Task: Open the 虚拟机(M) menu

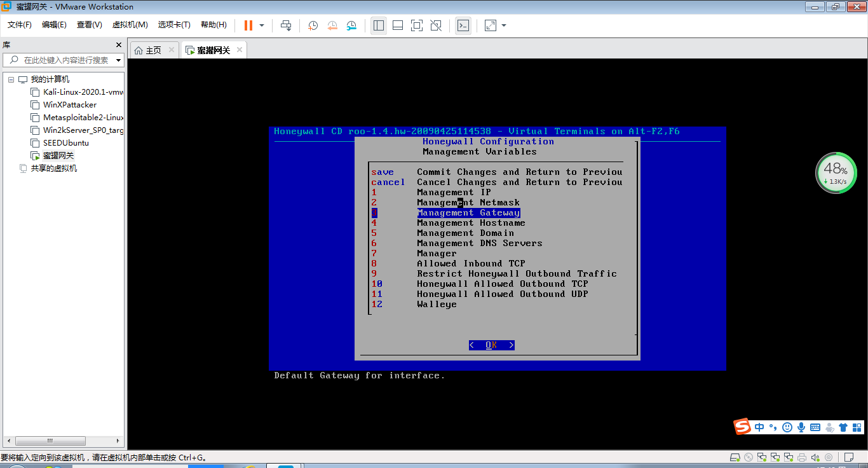Action: 130,25
